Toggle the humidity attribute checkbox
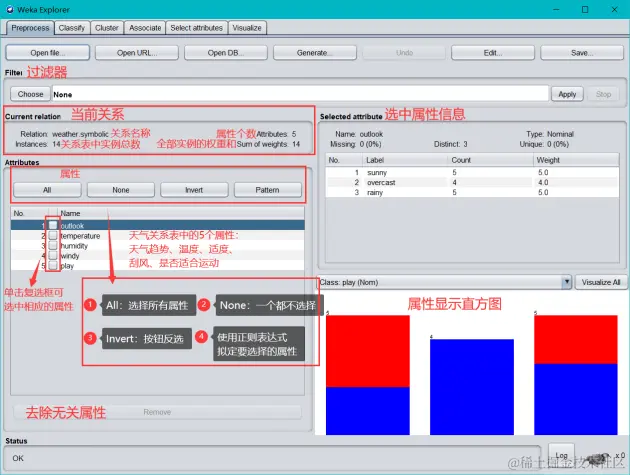The image size is (630, 475). [53, 246]
